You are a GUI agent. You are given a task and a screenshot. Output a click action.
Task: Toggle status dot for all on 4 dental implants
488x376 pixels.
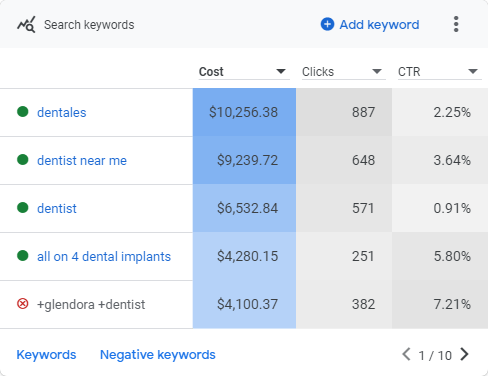pos(23,256)
